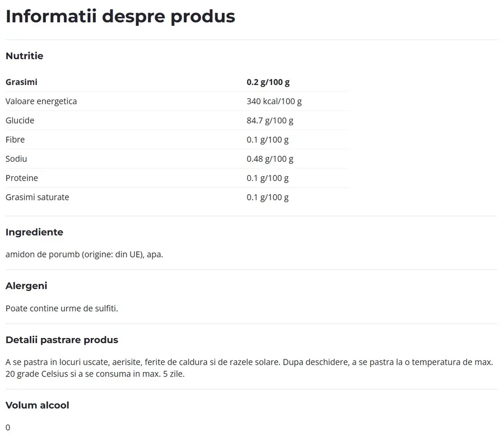This screenshot has width=504, height=441.
Task: Select the "Nutritie" section heading
Action: point(24,56)
